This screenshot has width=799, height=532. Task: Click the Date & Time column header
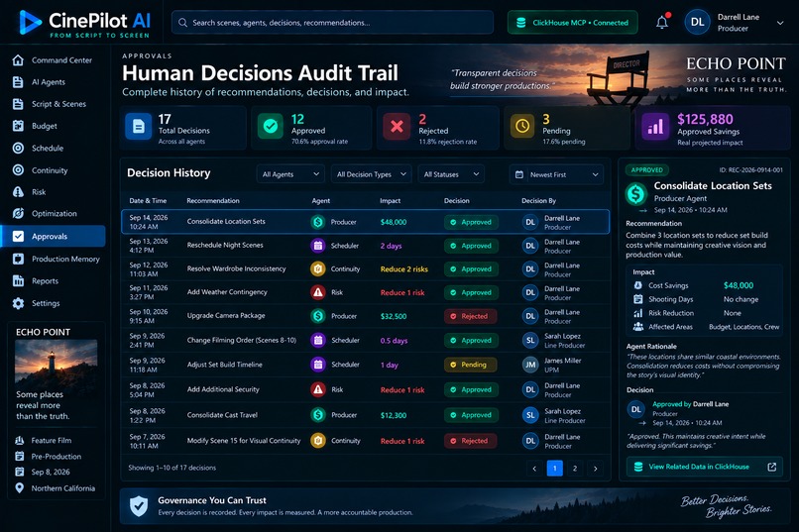(x=148, y=200)
